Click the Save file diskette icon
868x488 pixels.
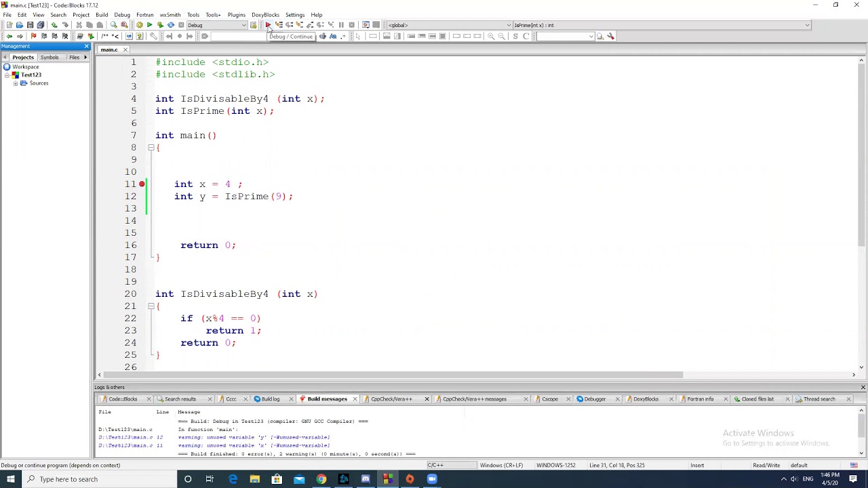coord(30,25)
